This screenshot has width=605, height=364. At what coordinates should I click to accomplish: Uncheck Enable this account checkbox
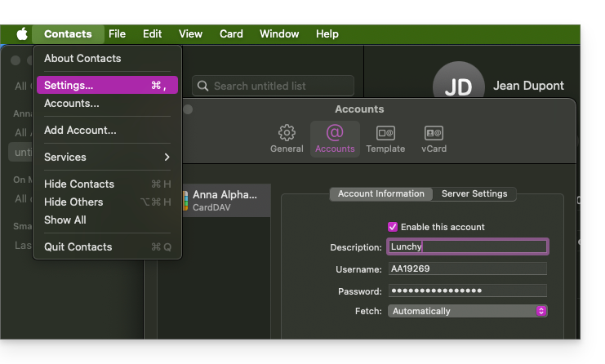tap(393, 227)
